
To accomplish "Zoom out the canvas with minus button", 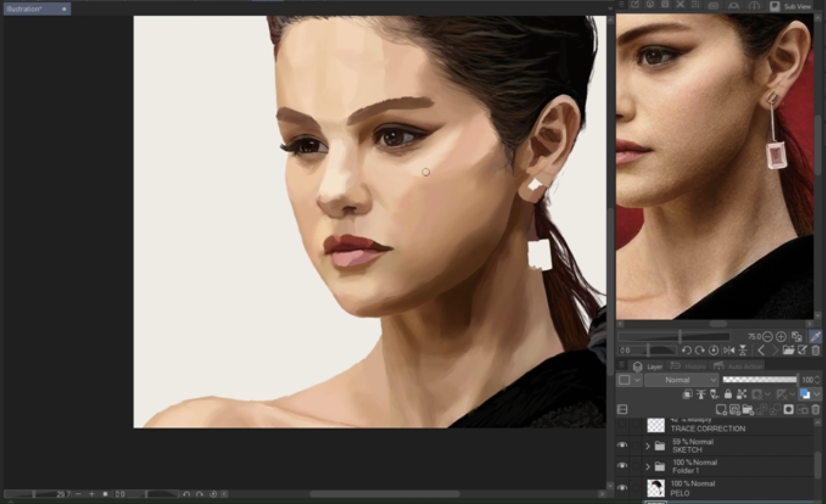I will pyautogui.click(x=78, y=495).
